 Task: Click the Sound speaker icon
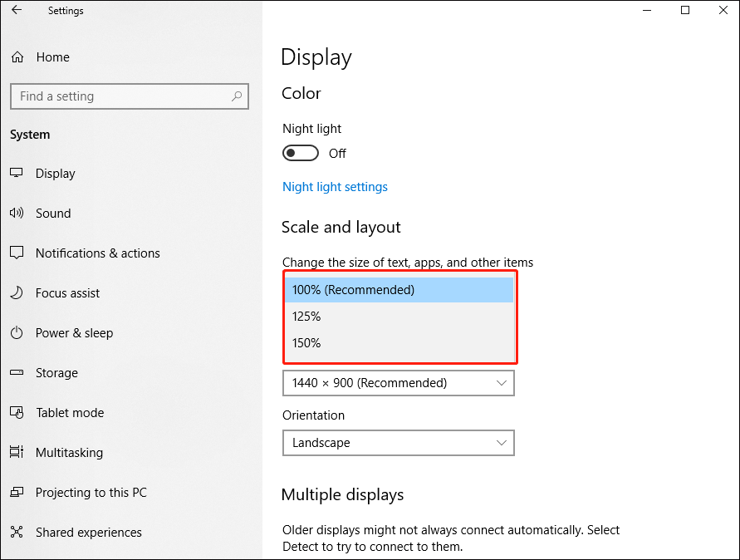(17, 214)
